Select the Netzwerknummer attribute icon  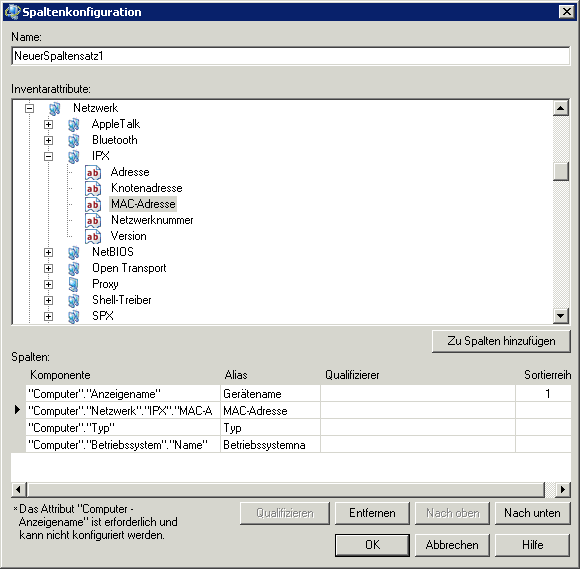click(x=93, y=220)
